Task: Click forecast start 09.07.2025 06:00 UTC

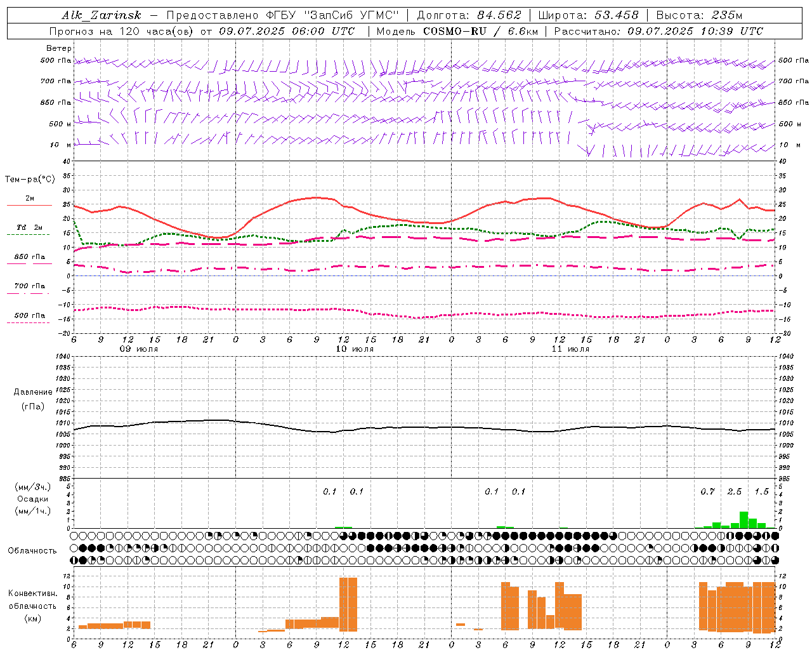Action: [x=287, y=31]
